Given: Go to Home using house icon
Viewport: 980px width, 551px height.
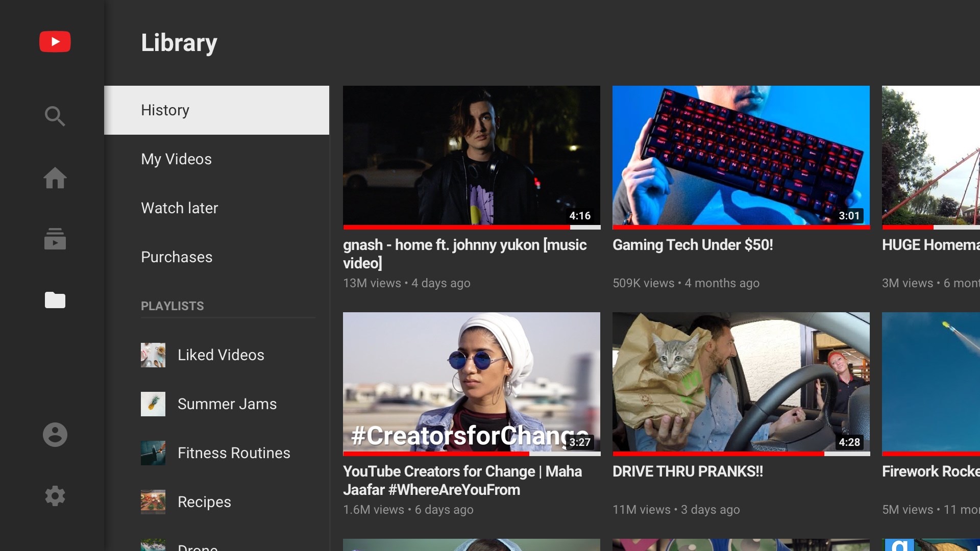Looking at the screenshot, I should tap(55, 178).
